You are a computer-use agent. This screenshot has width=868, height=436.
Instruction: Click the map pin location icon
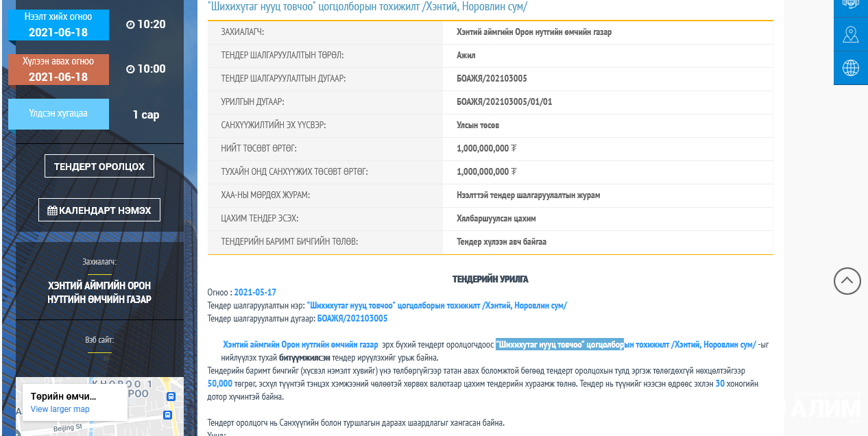click(x=851, y=34)
